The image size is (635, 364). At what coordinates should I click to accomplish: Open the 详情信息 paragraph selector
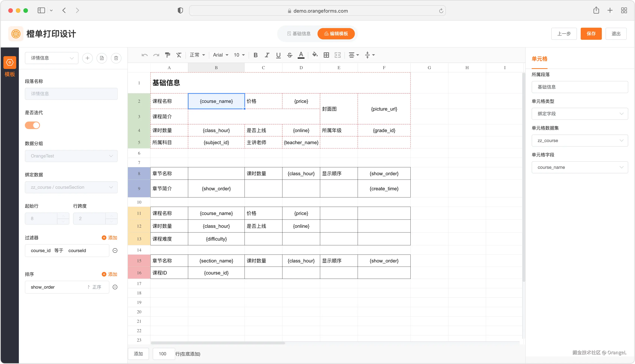pyautogui.click(x=52, y=58)
